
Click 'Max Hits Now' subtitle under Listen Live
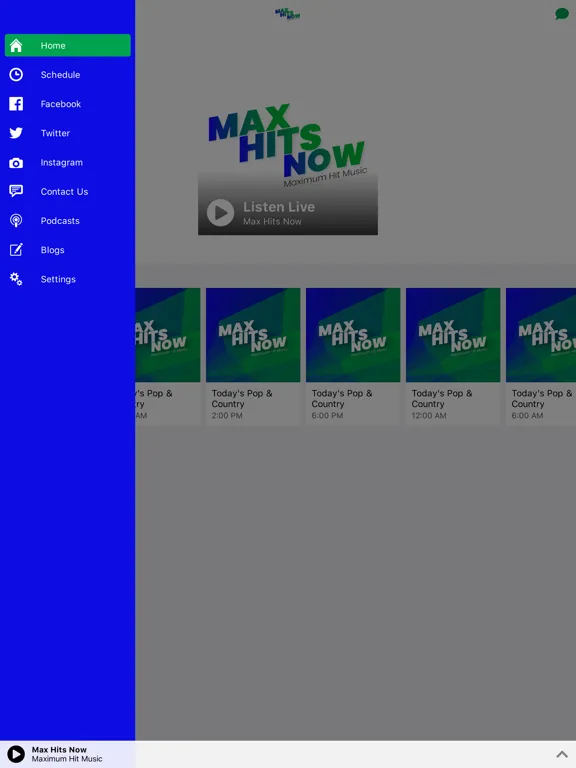pyautogui.click(x=272, y=221)
